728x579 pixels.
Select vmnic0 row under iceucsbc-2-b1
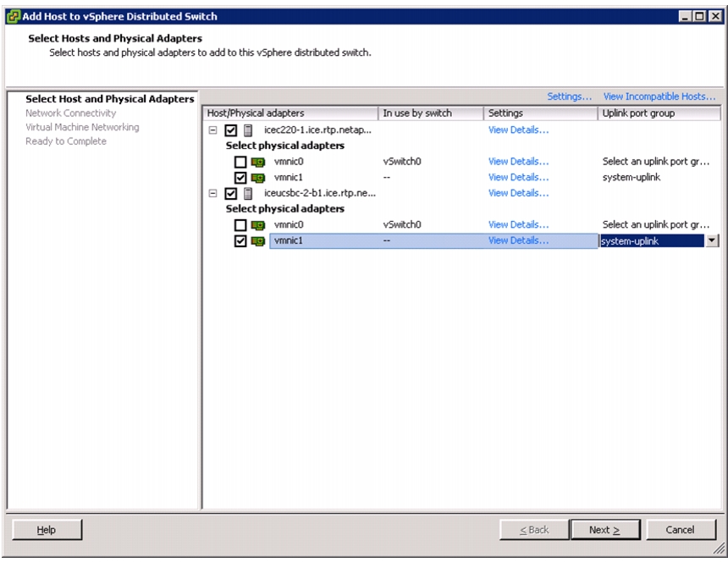pyautogui.click(x=289, y=224)
